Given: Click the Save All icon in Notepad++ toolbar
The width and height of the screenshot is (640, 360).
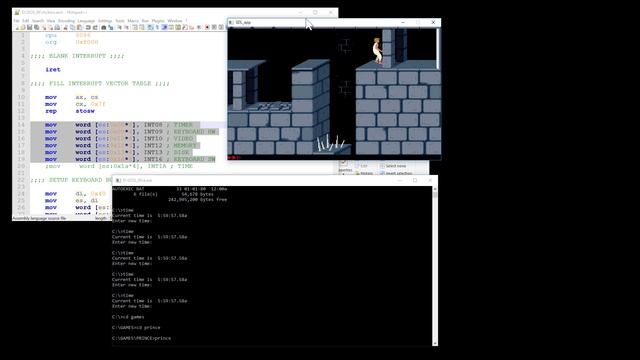Looking at the screenshot, I should 37,27.
